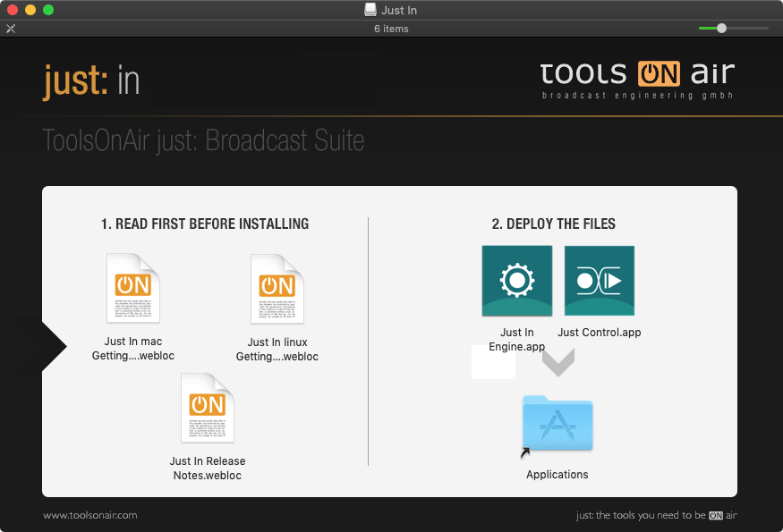The height and width of the screenshot is (532, 783).
Task: Select the Just In Release Notes.webloc icon
Action: pyautogui.click(x=208, y=408)
